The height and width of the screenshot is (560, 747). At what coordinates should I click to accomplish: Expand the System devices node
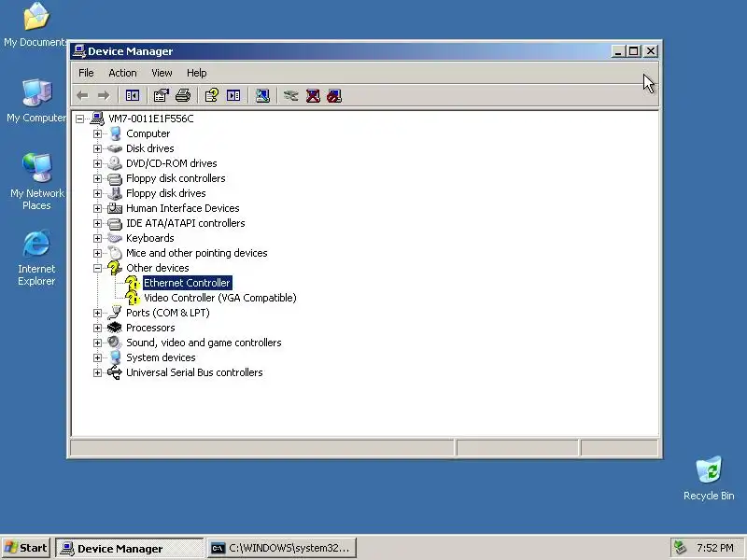[98, 357]
